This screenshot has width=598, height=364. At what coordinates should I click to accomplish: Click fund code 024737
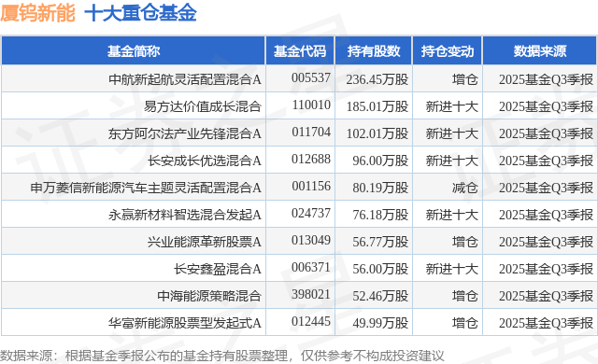click(x=311, y=213)
